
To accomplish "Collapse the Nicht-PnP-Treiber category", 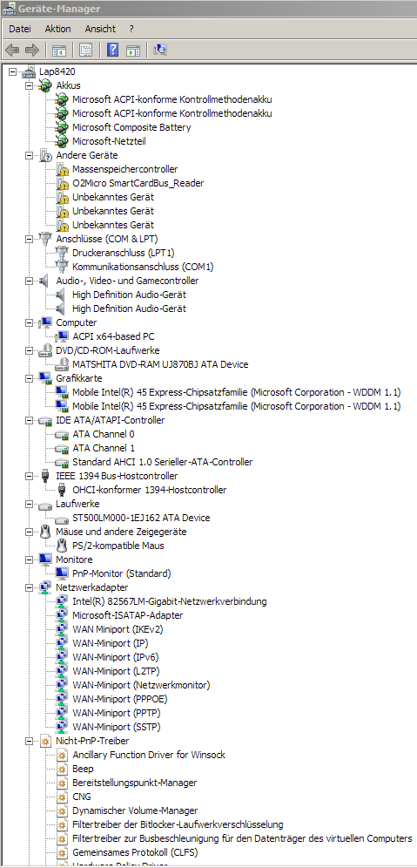I will (x=29, y=741).
